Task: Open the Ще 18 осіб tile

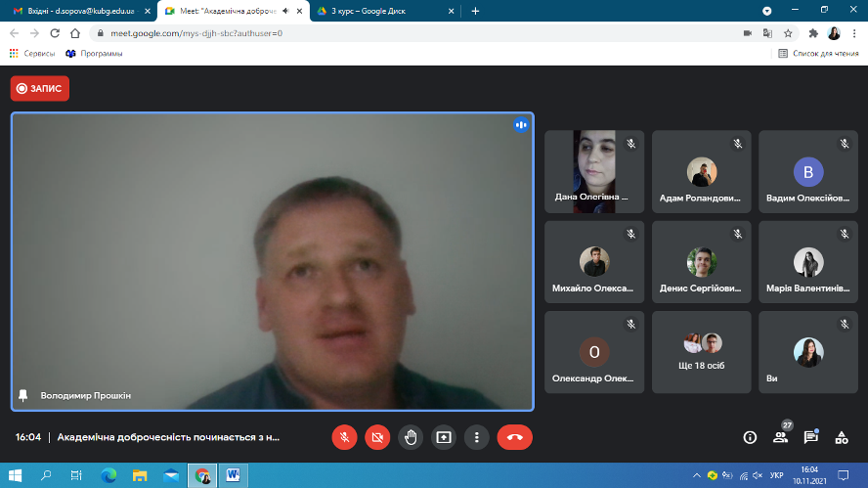Action: point(702,352)
